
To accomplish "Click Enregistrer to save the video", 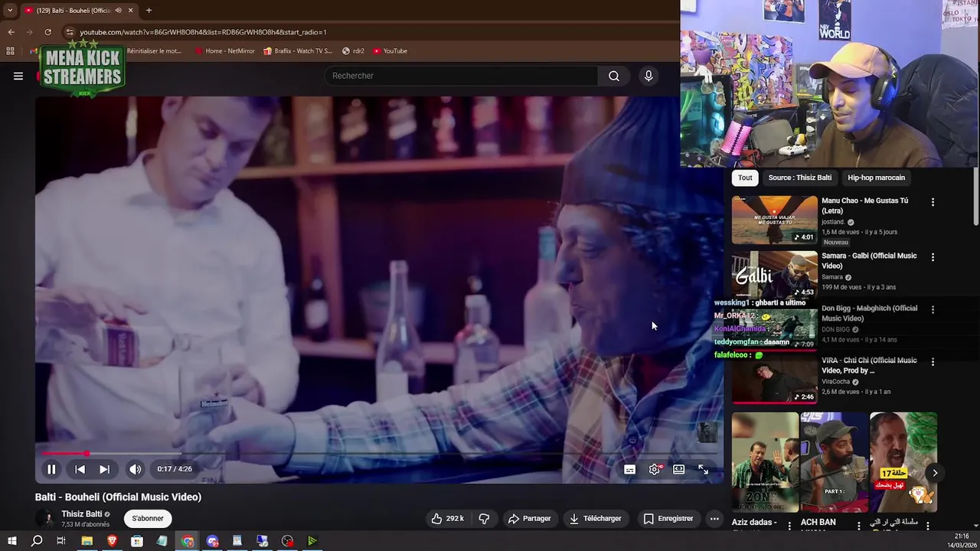I will (668, 518).
